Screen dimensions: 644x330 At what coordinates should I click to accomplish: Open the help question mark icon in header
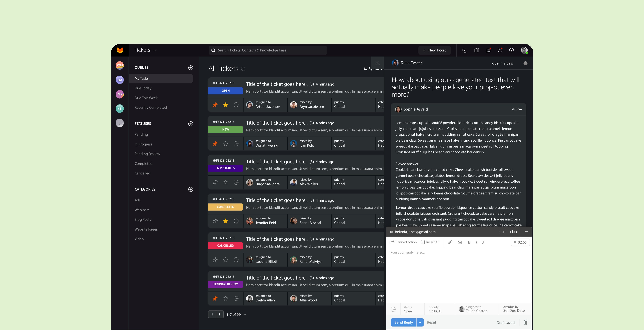[x=500, y=50]
